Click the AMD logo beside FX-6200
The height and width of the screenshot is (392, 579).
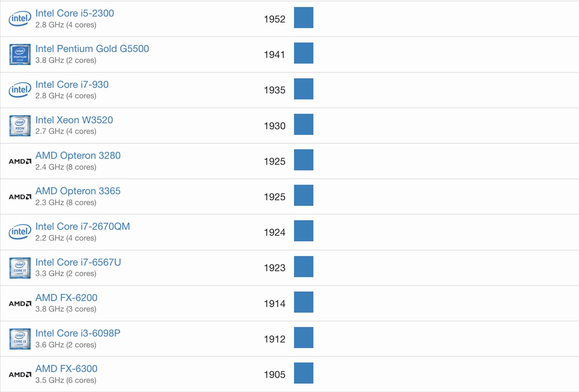click(x=20, y=303)
